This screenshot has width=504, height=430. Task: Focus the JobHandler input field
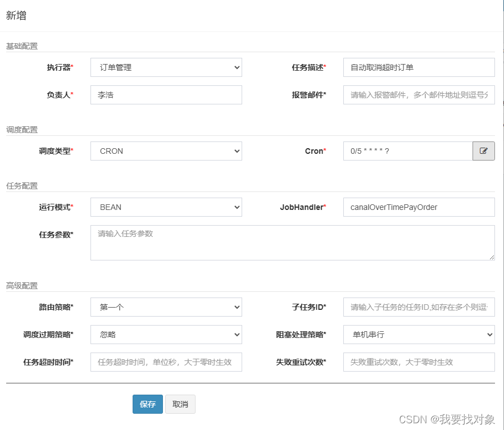[419, 207]
